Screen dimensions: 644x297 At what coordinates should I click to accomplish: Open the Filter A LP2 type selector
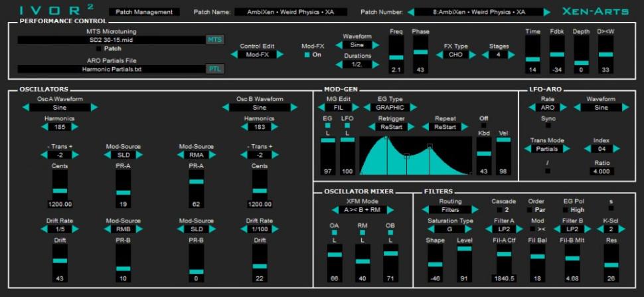coord(504,229)
